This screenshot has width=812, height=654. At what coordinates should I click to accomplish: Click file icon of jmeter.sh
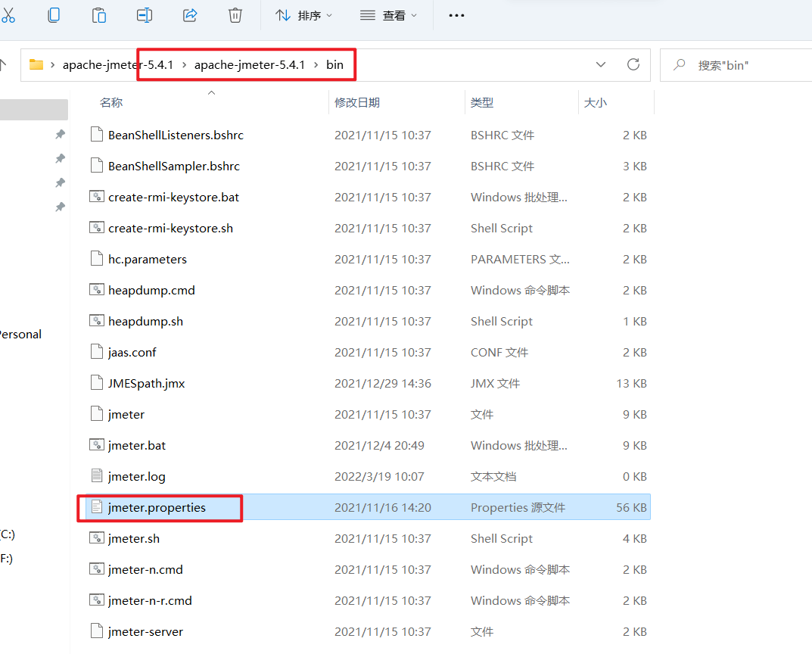point(97,537)
